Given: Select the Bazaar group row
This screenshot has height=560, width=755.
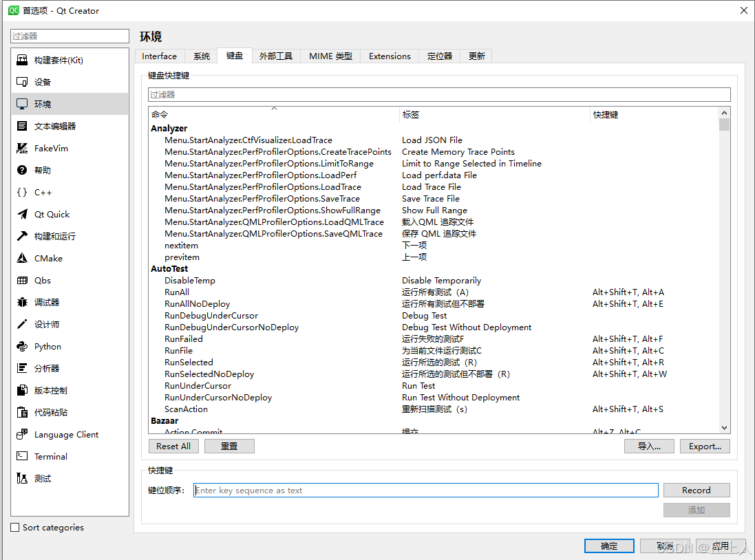Looking at the screenshot, I should click(434, 421).
